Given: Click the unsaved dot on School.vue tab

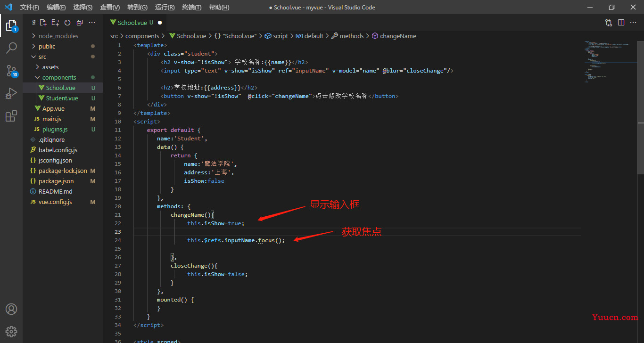Looking at the screenshot, I should [160, 23].
